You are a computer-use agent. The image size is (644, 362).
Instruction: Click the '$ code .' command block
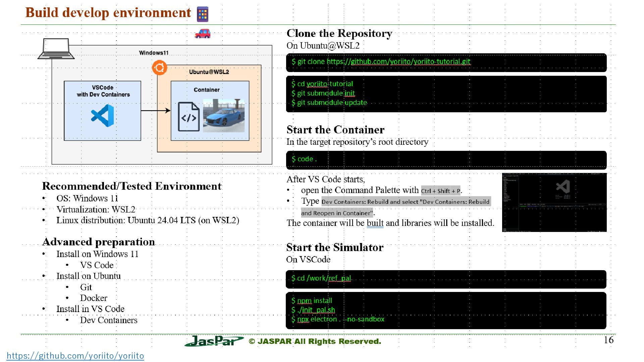point(446,160)
